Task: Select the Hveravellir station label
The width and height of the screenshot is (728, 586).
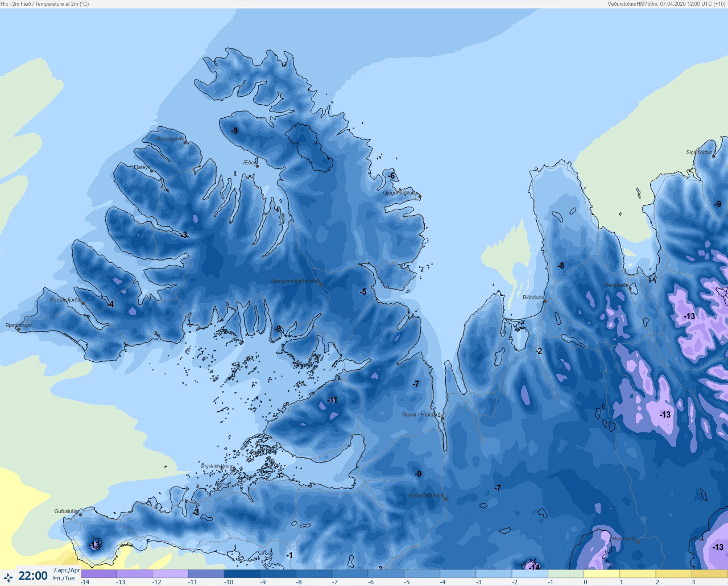Action: [x=624, y=538]
